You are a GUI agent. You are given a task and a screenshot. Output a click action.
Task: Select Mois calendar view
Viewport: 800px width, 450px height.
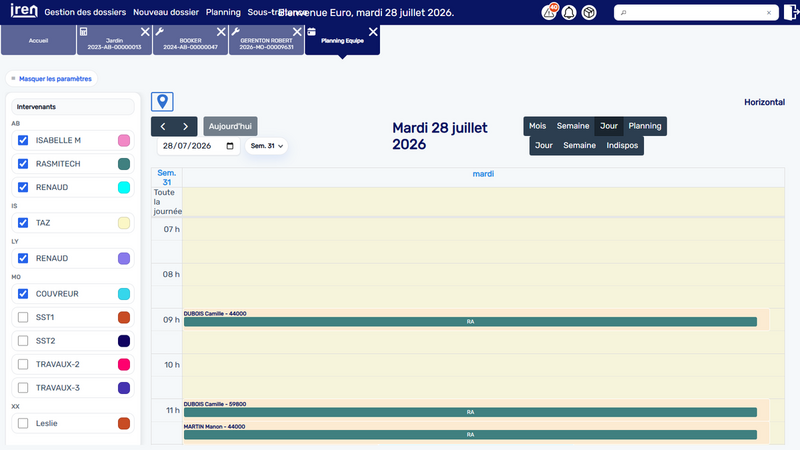pyautogui.click(x=537, y=126)
